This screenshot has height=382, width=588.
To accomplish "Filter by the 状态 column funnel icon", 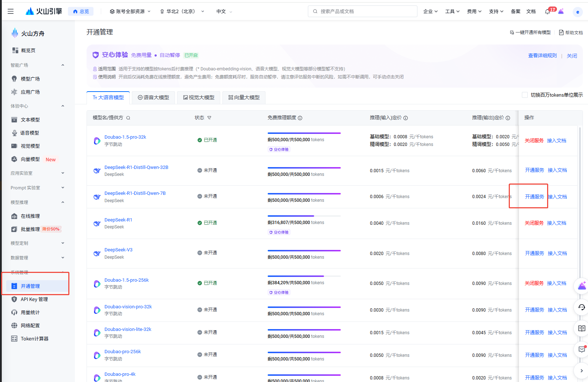I will click(x=209, y=118).
